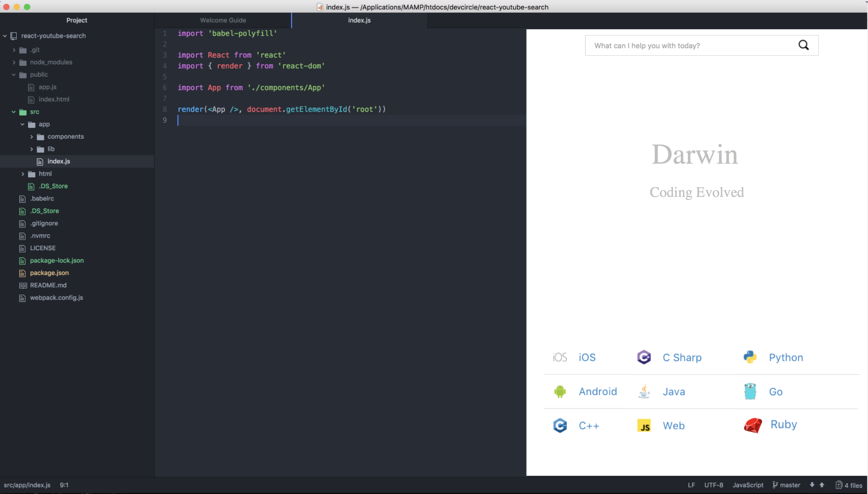Open the Java link
The image size is (868, 494).
pos(674,391)
